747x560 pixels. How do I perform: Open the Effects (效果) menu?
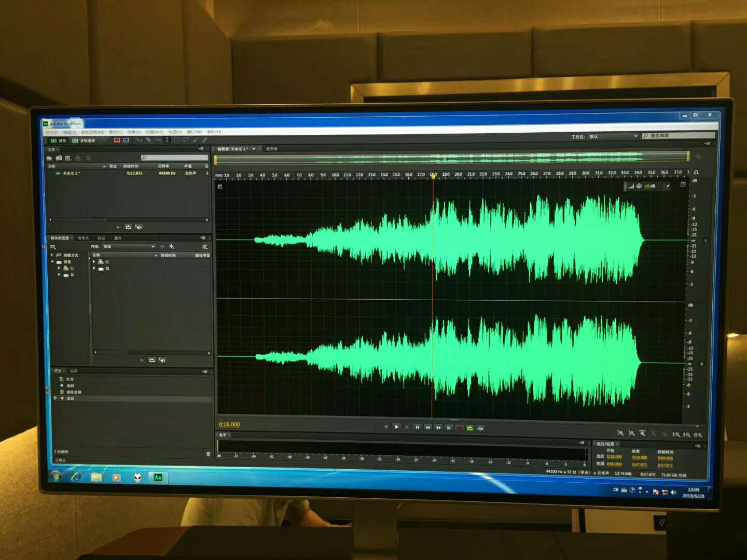coord(134,132)
